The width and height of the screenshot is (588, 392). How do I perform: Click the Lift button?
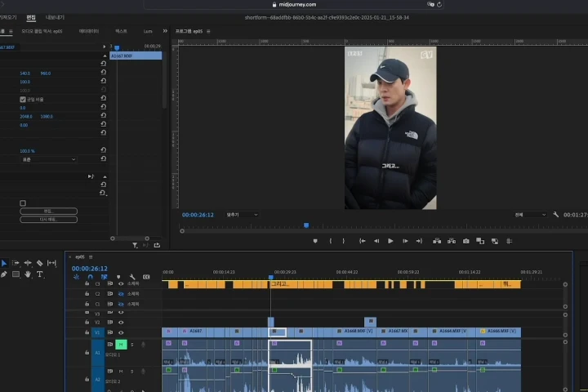[437, 241]
